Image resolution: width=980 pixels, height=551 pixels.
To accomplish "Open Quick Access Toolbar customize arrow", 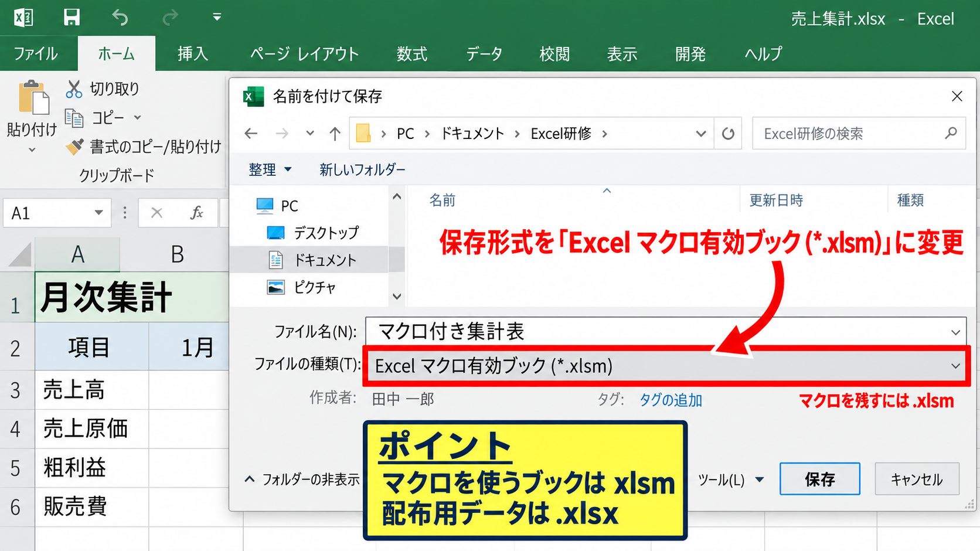I will (217, 18).
